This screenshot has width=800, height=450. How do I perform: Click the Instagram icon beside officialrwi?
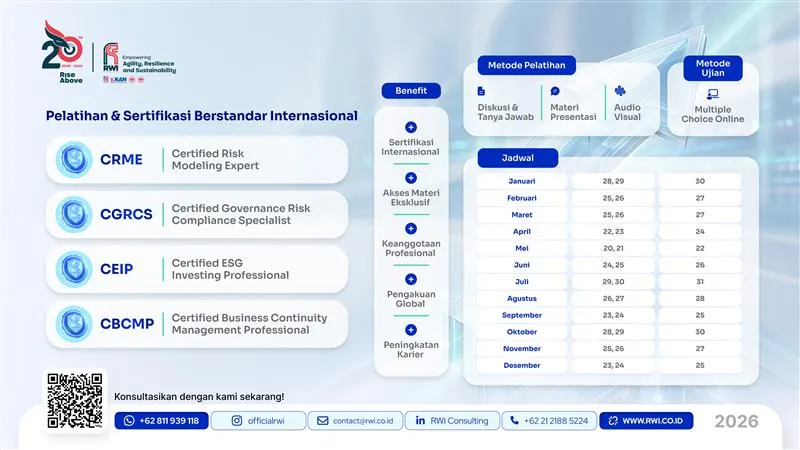(236, 421)
